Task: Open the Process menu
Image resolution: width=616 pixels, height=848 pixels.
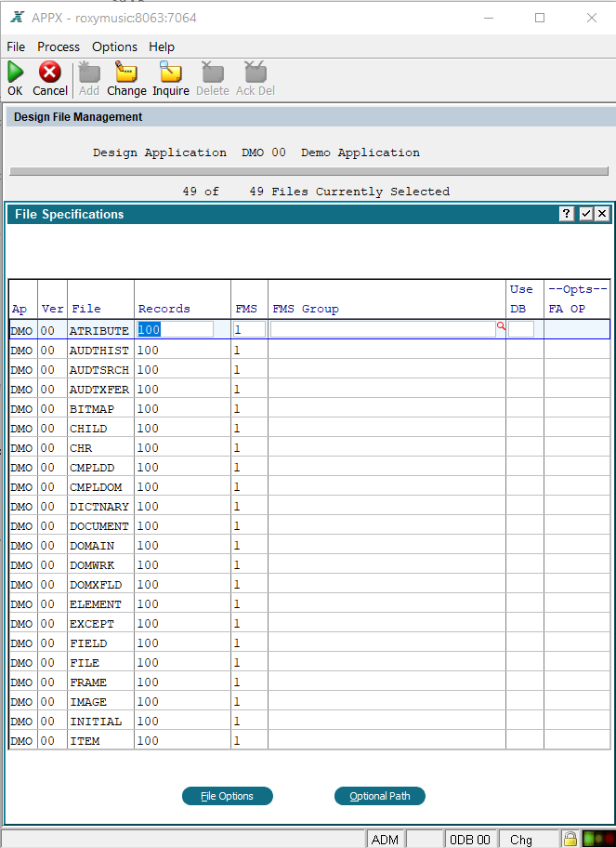Action: tap(59, 47)
